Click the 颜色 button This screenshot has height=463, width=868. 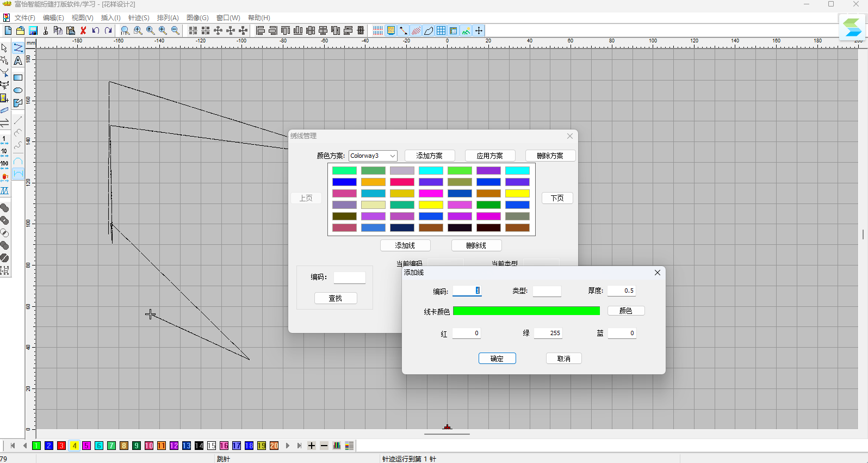click(x=626, y=311)
